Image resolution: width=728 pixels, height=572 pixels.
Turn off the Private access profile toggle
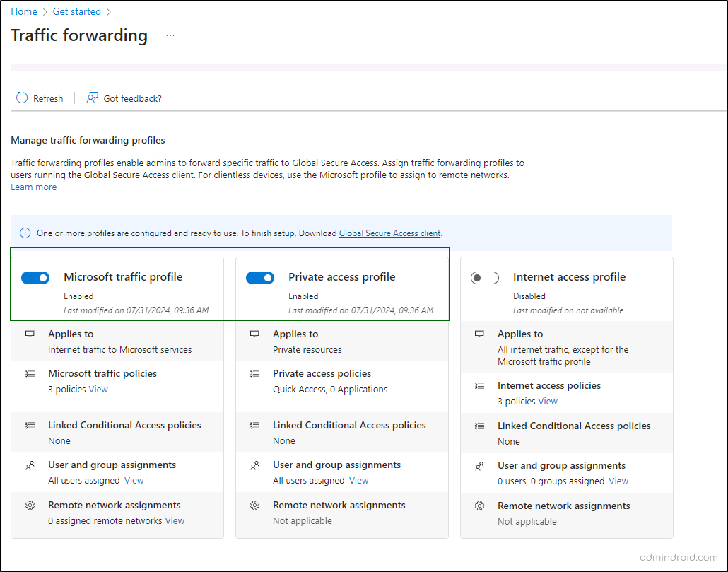point(260,278)
